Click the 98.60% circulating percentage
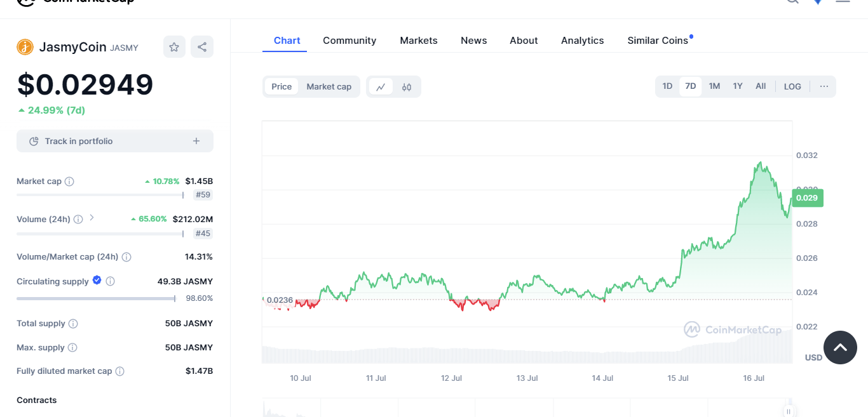This screenshot has height=417, width=868. pyautogui.click(x=200, y=298)
